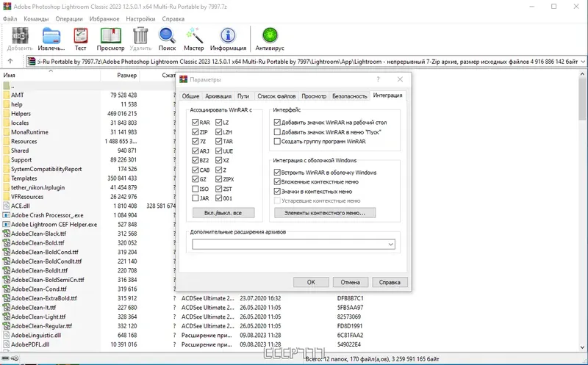
Task: Click the Вкл./выкл. все button
Action: tap(223, 213)
